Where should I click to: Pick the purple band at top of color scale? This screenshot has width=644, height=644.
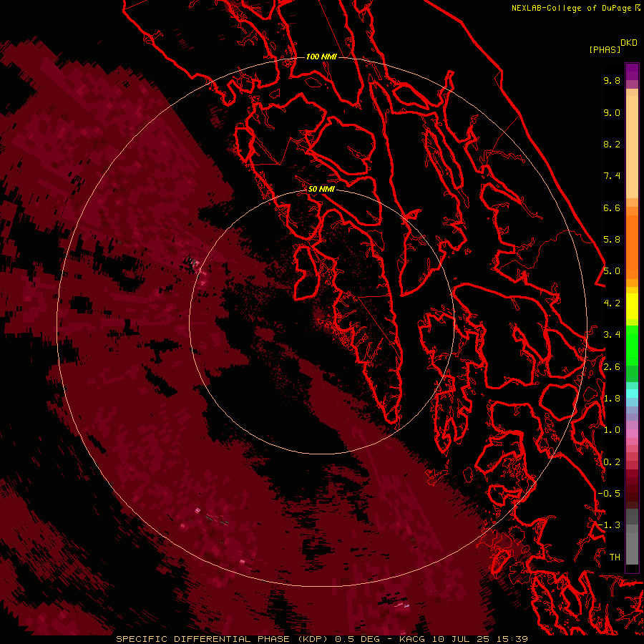(632, 72)
